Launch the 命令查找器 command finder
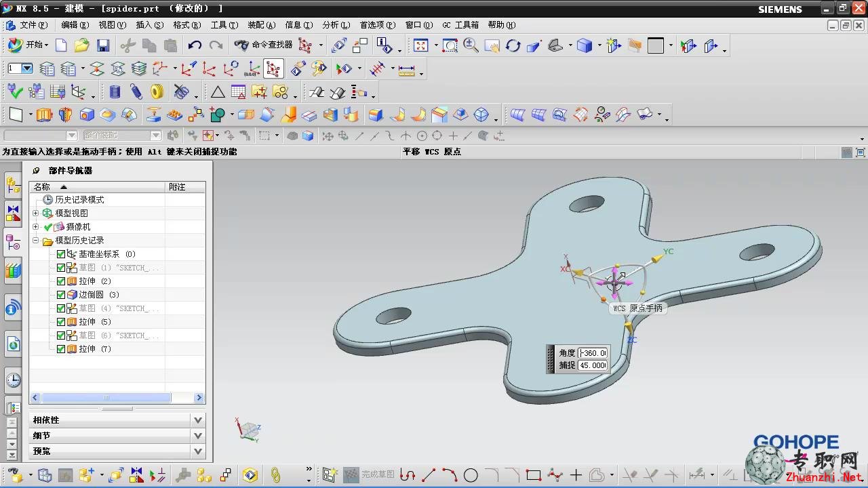The image size is (868, 488). click(x=264, y=45)
